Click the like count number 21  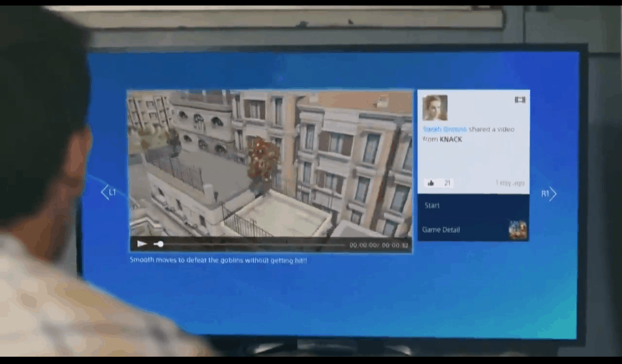click(448, 183)
